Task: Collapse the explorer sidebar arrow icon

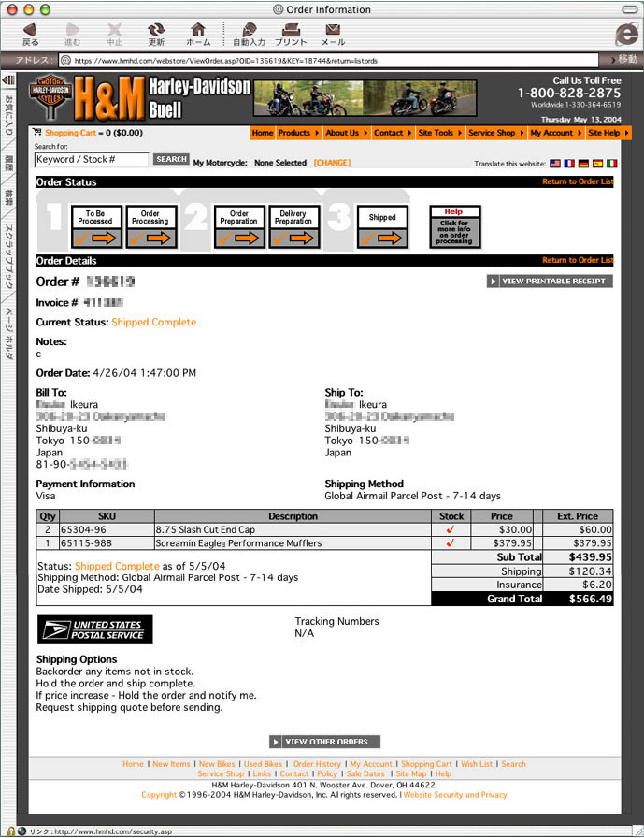Action: click(8, 80)
